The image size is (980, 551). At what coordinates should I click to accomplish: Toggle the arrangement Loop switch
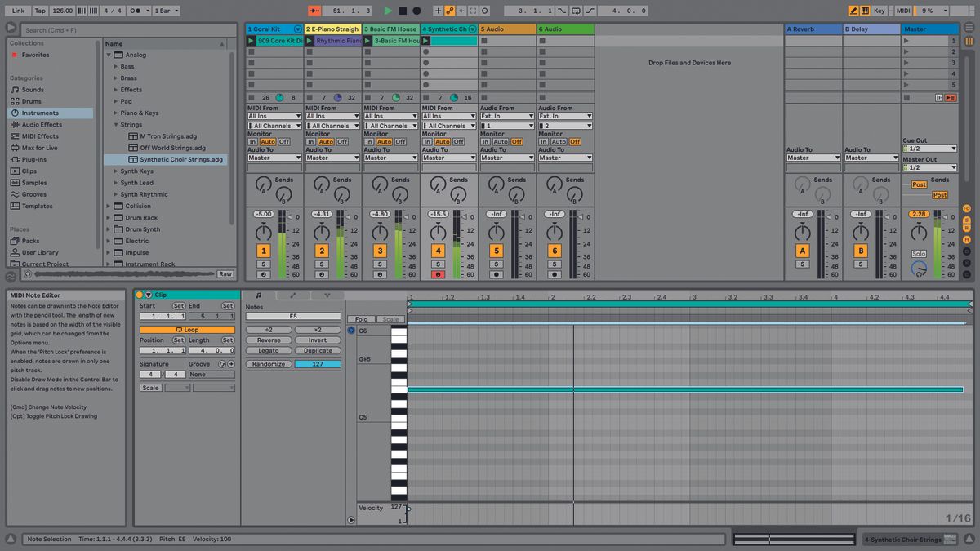pos(576,11)
